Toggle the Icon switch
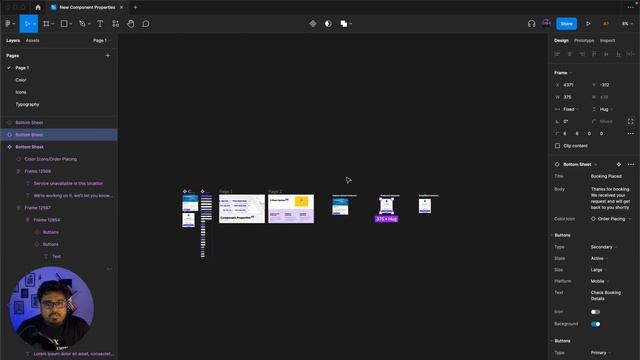This screenshot has width=640, height=360. point(596,312)
